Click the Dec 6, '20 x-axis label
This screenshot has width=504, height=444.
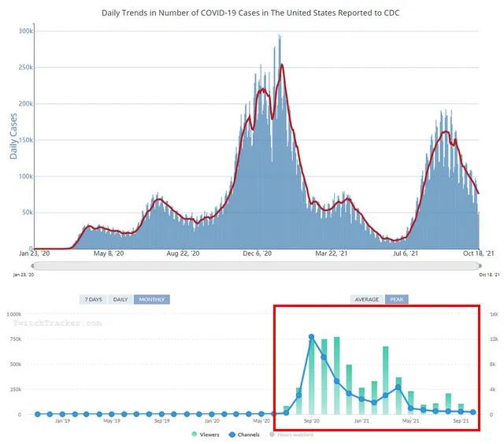coord(257,253)
